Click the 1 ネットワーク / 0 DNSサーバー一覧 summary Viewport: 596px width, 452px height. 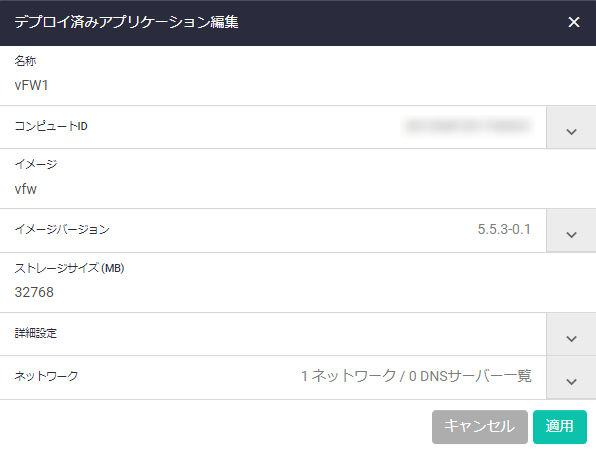(416, 376)
